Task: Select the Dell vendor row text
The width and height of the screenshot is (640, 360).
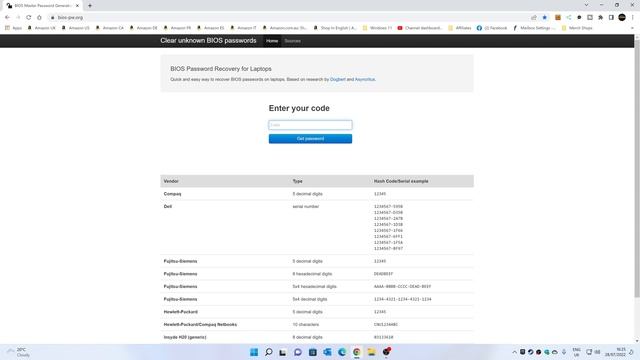Action: (168, 207)
